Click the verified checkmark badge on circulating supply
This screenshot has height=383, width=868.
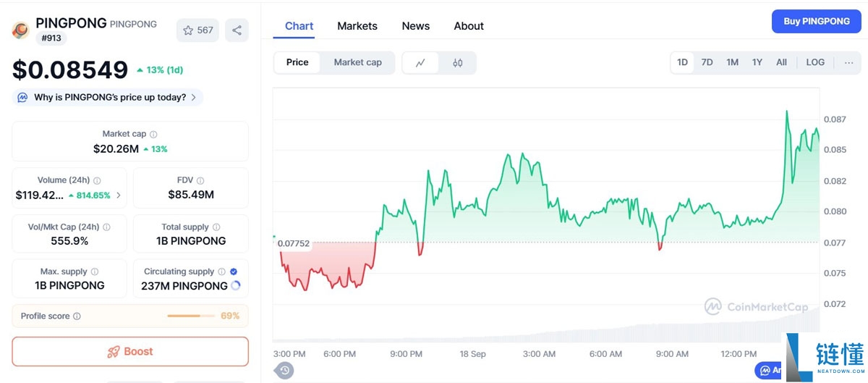pyautogui.click(x=234, y=272)
